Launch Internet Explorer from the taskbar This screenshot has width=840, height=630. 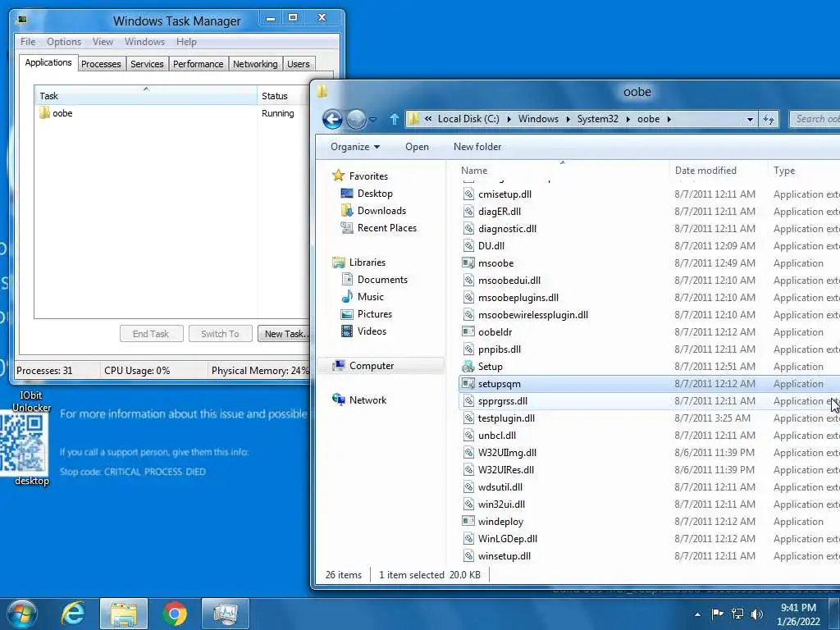(73, 614)
